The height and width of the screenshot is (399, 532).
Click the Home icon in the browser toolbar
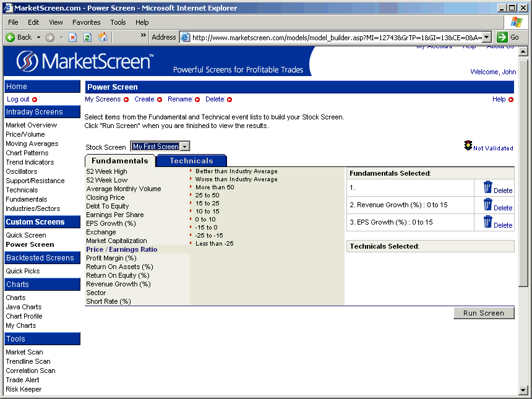click(x=103, y=36)
